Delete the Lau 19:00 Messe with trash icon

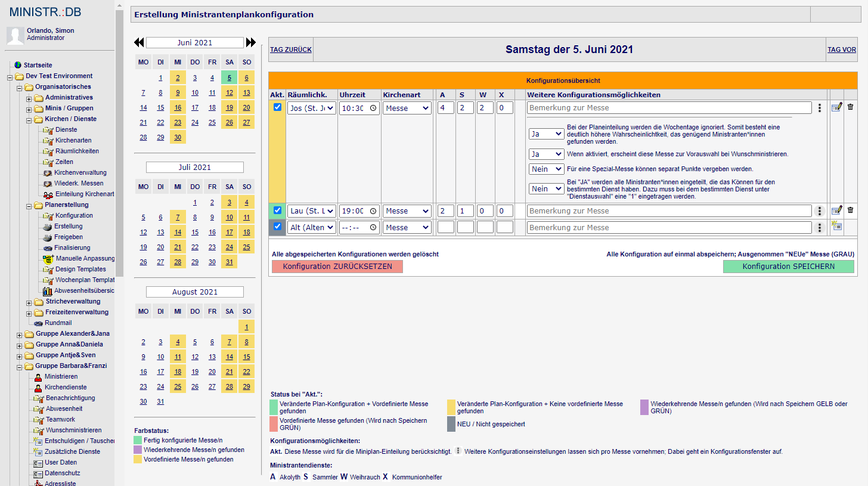point(850,210)
